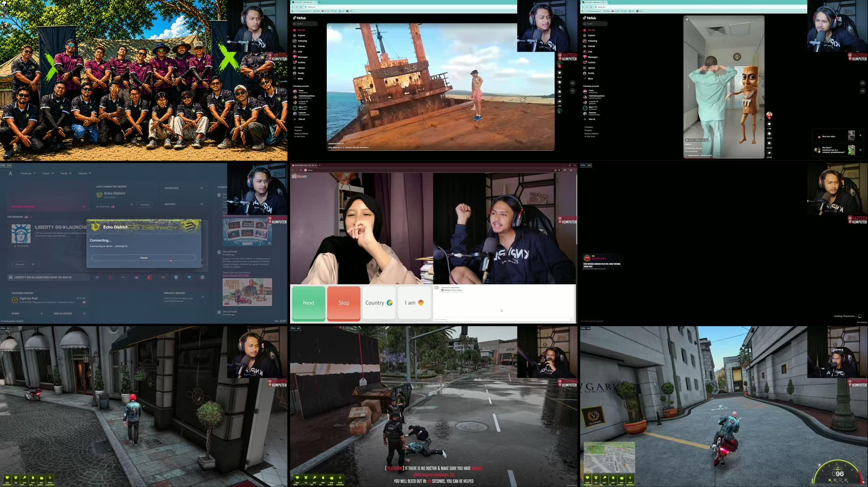Image resolution: width=868 pixels, height=487 pixels.
Task: Expand FAVORITES in FiveM launcher
Action: coord(183,188)
